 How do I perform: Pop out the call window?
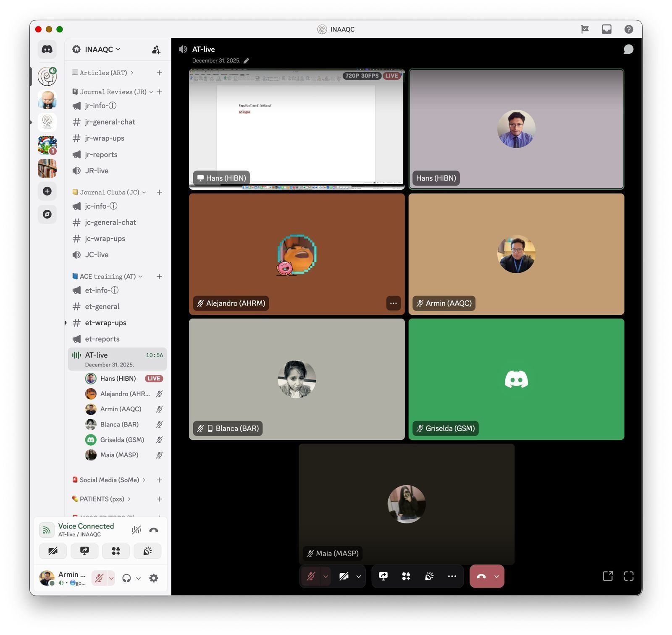coord(607,576)
